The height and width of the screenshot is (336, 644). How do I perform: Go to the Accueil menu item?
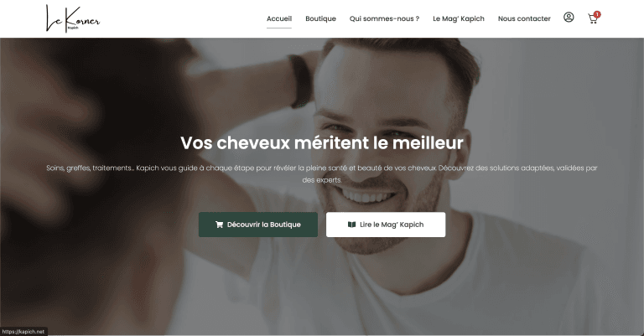279,18
